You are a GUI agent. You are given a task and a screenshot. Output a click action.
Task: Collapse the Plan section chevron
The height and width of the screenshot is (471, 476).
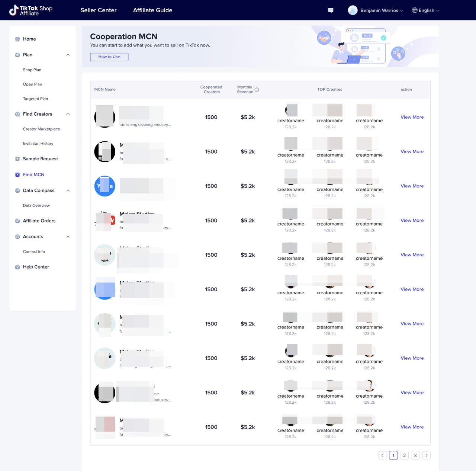(68, 55)
